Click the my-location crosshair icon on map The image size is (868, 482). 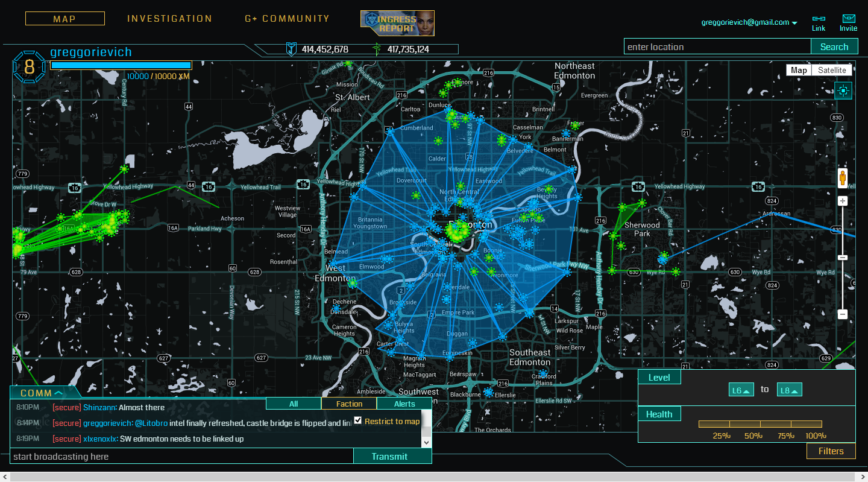coord(843,91)
